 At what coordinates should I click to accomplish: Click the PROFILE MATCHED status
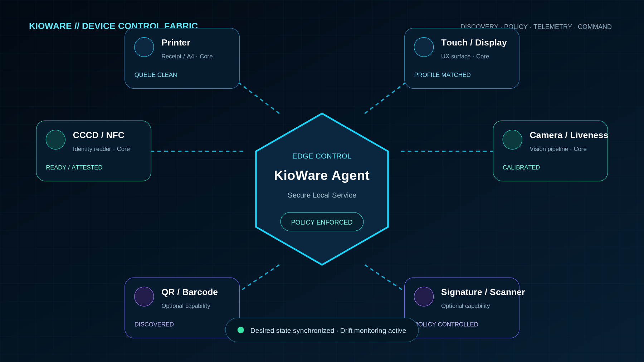point(442,75)
